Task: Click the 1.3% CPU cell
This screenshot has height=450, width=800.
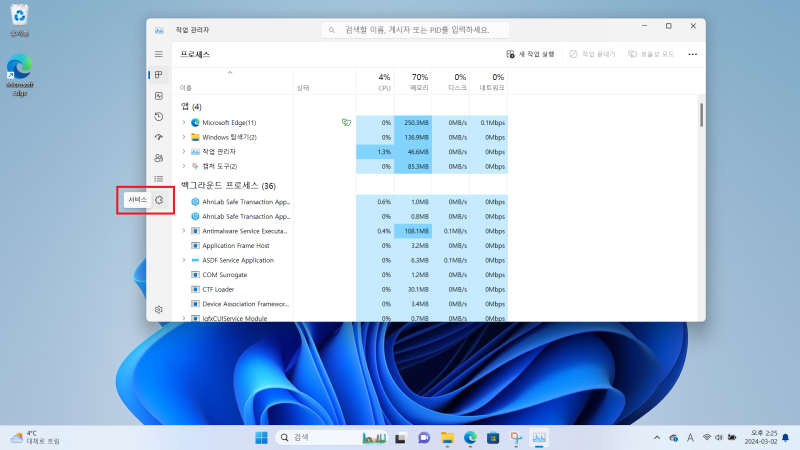Action: 375,152
